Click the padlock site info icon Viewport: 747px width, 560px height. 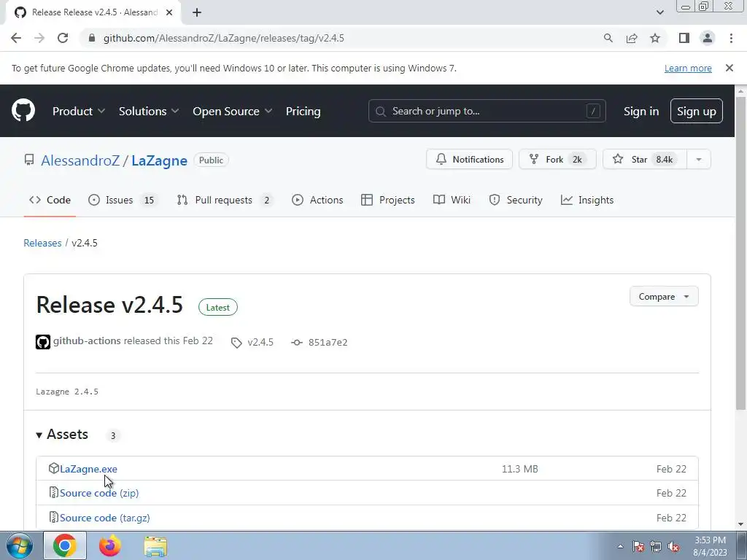(92, 38)
